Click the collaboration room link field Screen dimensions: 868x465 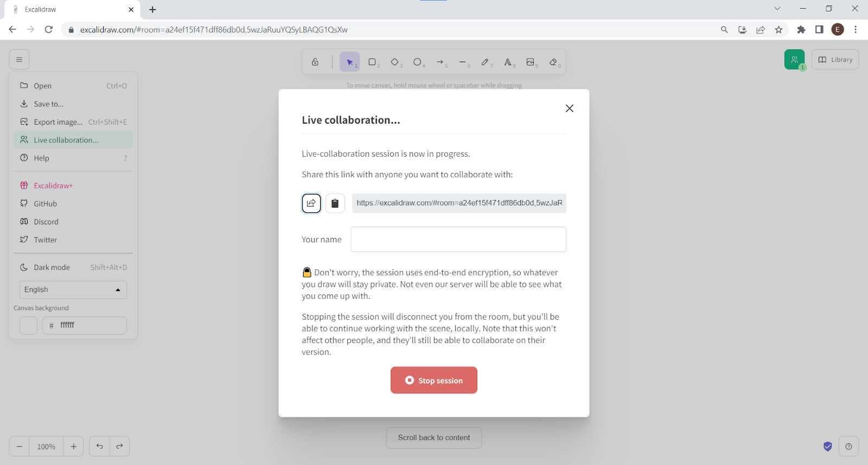[x=459, y=203]
